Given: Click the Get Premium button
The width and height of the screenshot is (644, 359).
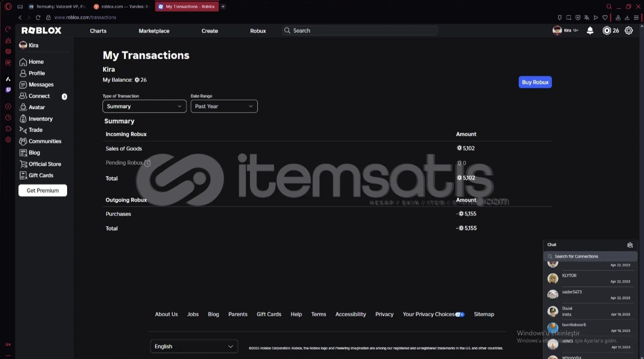Looking at the screenshot, I should point(43,191).
